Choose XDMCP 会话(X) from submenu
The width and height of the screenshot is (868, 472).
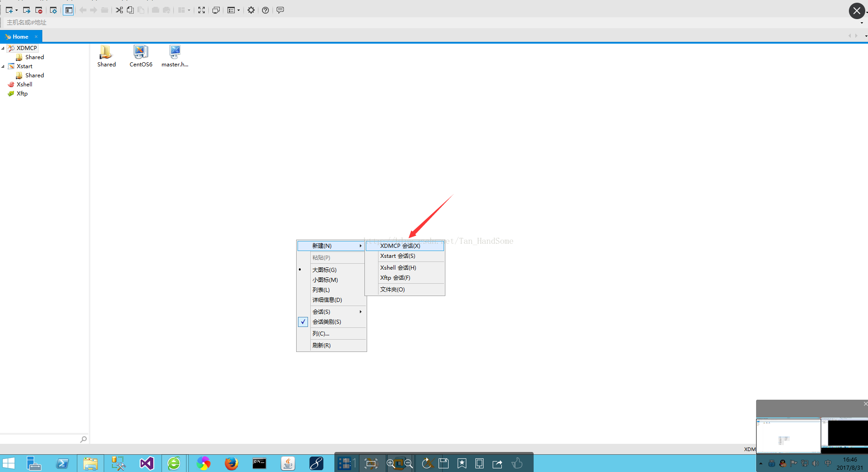(x=405, y=246)
